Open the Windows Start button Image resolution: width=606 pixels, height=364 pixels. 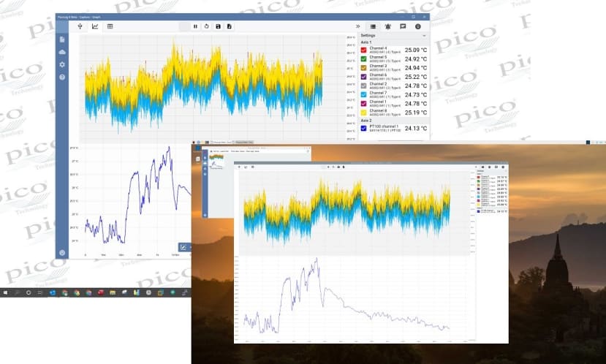click(5, 293)
